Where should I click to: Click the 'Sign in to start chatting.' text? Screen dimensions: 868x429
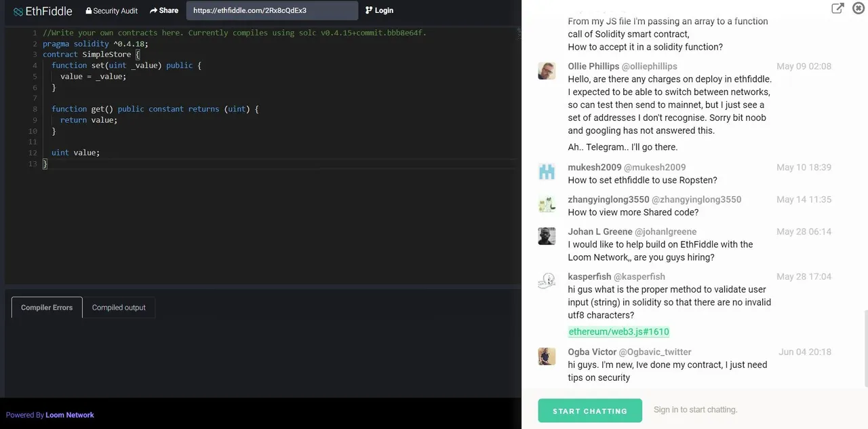[695, 410]
